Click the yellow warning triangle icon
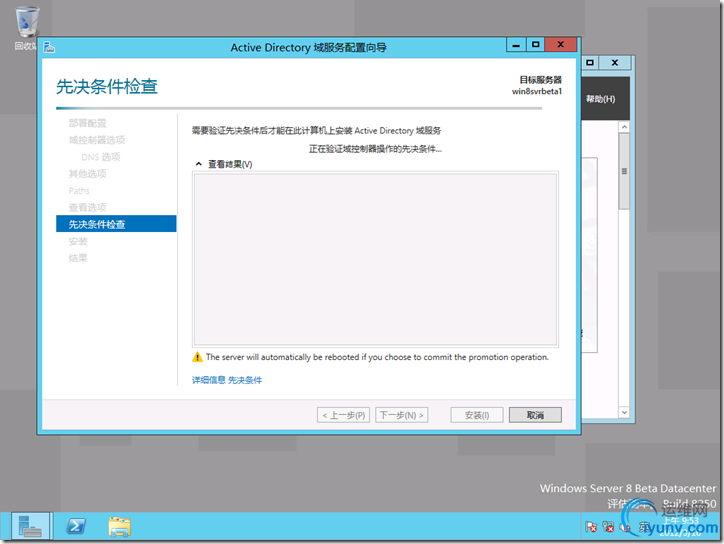 tap(197, 357)
